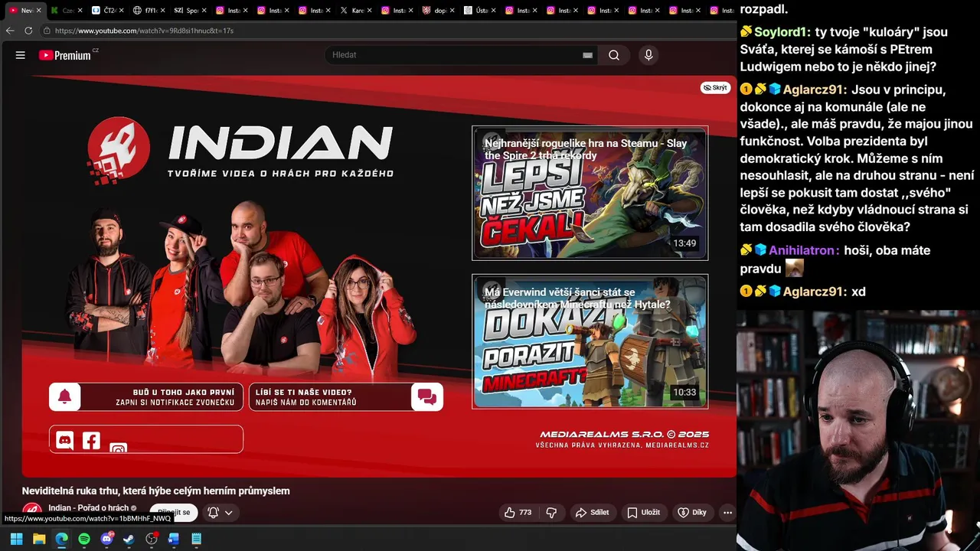Go back with the browser back arrow
Screen dimensions: 980x551
[x=10, y=31]
